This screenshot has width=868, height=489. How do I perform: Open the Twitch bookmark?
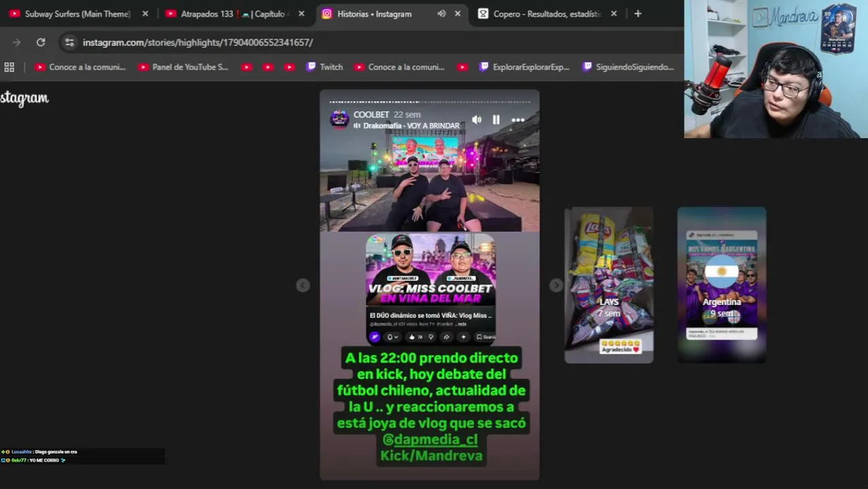tap(325, 67)
